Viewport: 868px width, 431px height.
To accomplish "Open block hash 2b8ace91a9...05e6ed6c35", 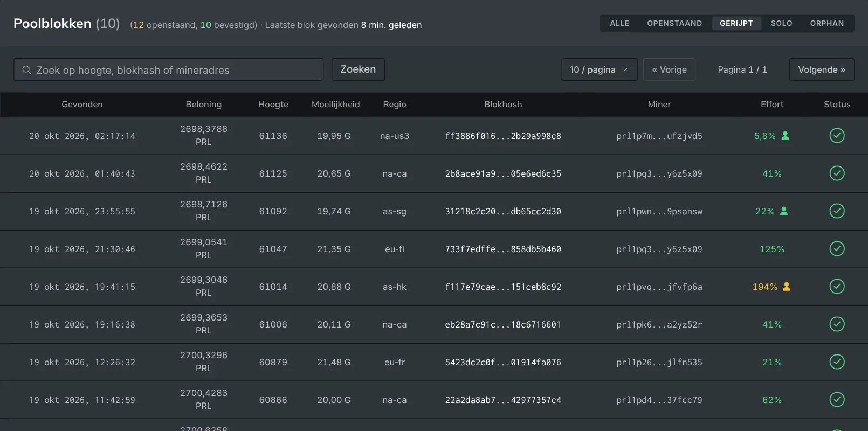I will tap(503, 174).
